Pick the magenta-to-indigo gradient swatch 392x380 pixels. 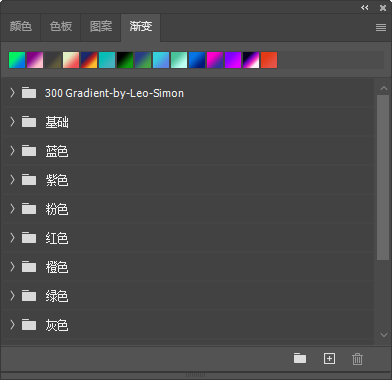(215, 60)
